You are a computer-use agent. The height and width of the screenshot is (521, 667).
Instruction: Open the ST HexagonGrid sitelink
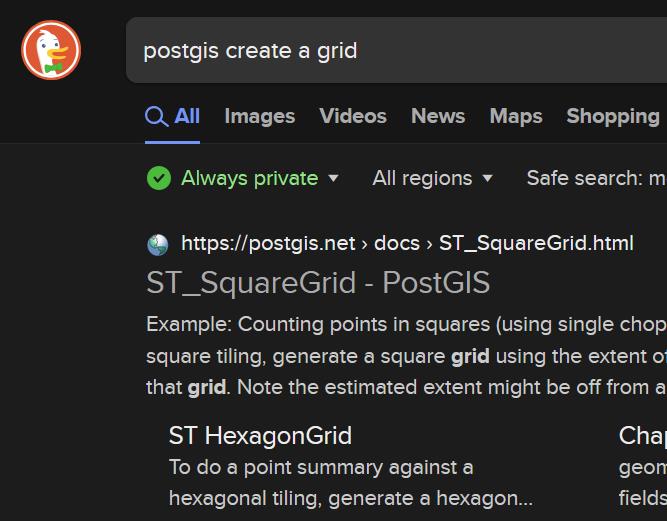tap(260, 435)
